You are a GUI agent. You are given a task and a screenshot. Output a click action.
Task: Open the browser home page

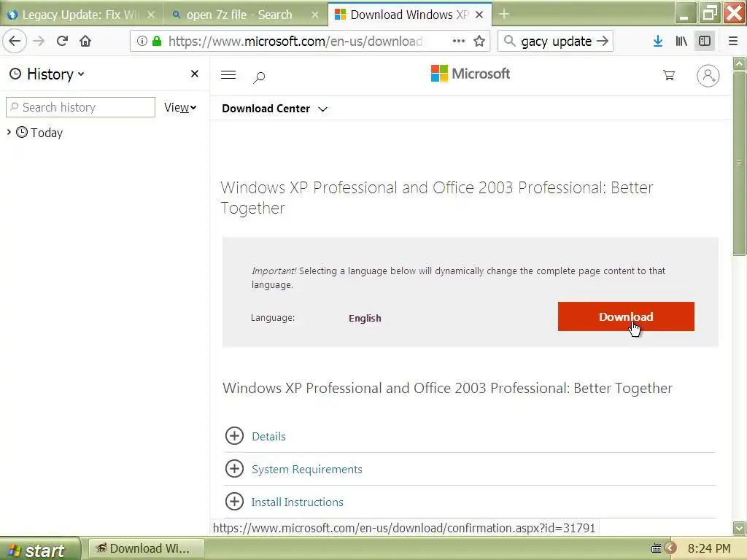click(x=85, y=41)
